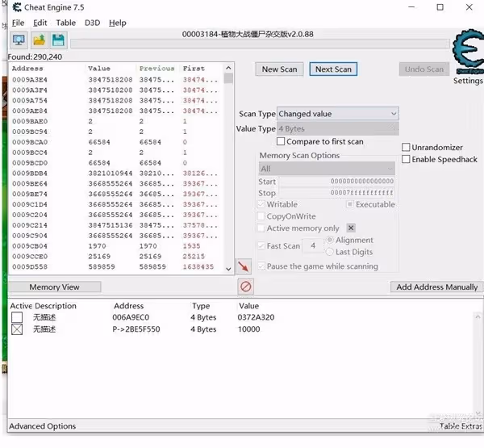Open the D3D menu
The image size is (484, 448).
92,23
